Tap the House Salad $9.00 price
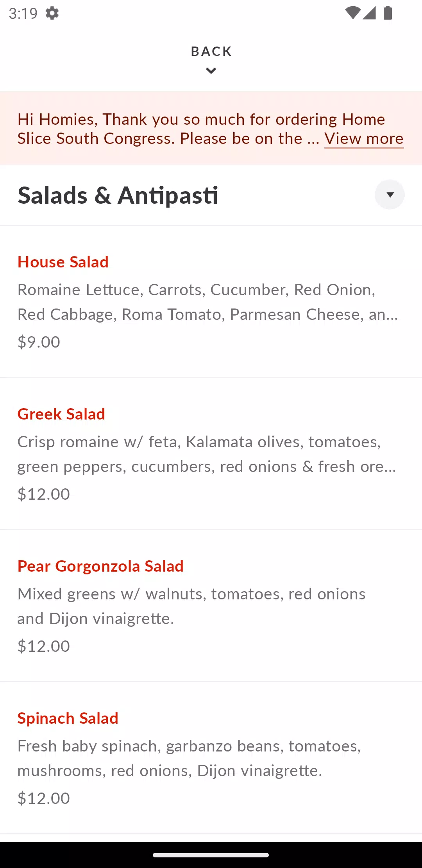Screen dimensions: 422x868 coord(39,342)
